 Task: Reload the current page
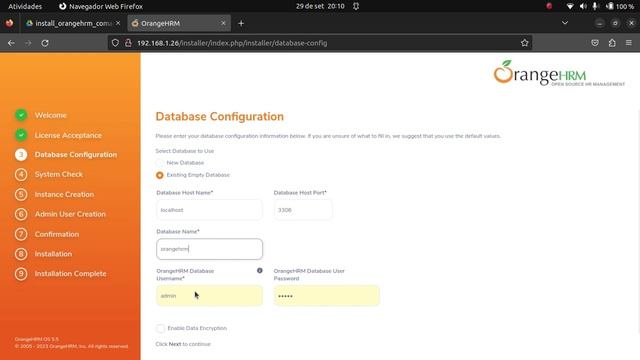(45, 43)
